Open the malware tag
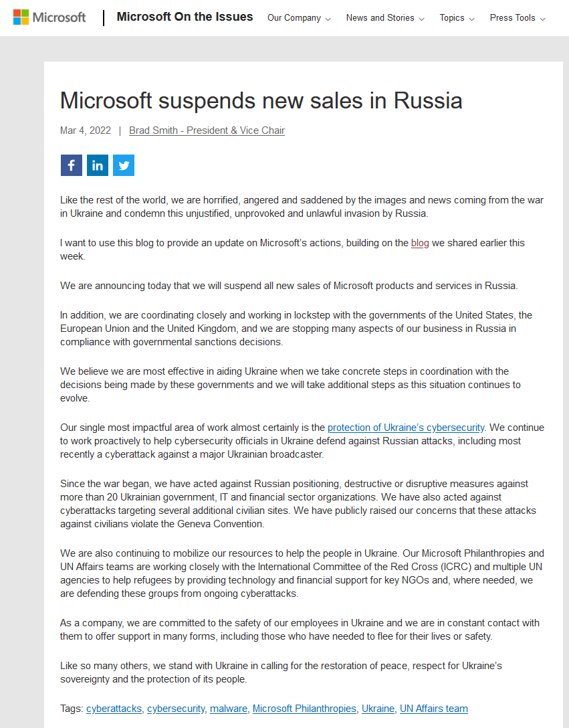Screen dimensions: 569x728 click(229, 709)
